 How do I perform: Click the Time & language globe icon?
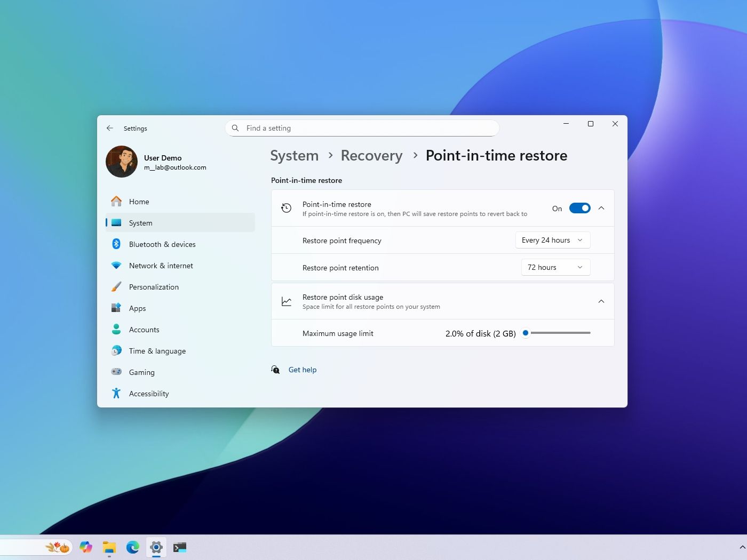pyautogui.click(x=116, y=350)
